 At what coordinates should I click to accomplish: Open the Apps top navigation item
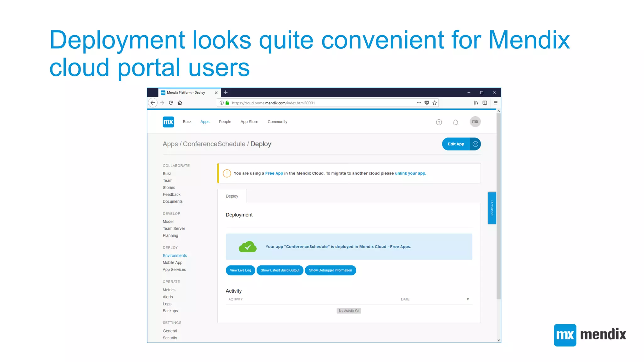tap(205, 122)
